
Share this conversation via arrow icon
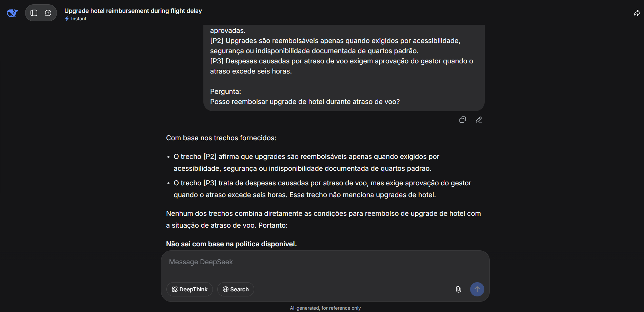point(637,13)
